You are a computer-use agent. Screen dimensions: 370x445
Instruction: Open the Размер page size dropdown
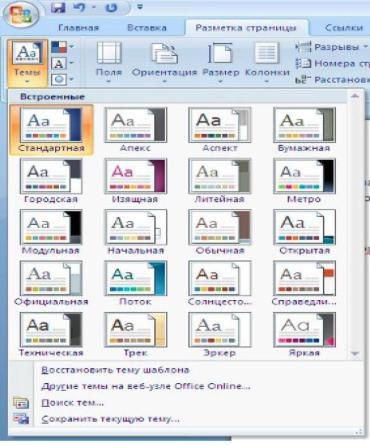coord(221,62)
